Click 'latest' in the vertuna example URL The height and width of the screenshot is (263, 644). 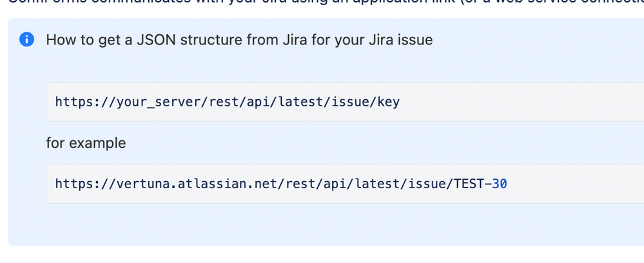click(375, 184)
